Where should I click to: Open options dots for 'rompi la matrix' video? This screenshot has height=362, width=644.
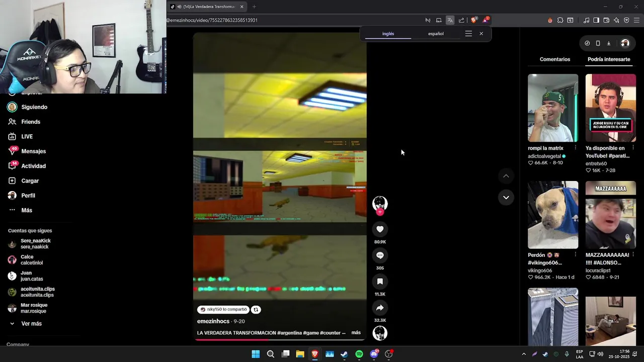coord(575,148)
